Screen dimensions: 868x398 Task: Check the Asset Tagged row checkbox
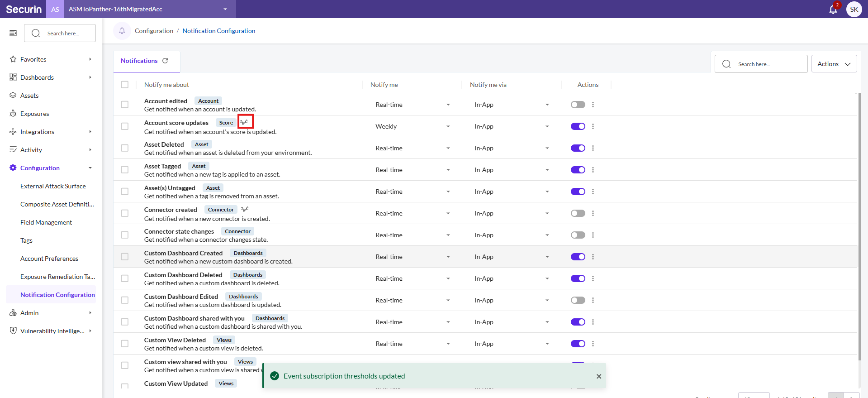tap(125, 170)
